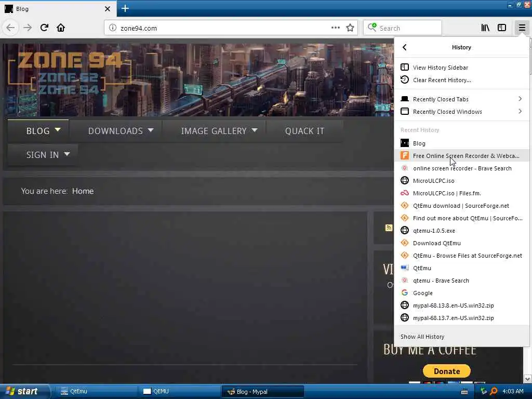Click the PayPal Donate button
The width and height of the screenshot is (532, 399).
[x=446, y=371]
